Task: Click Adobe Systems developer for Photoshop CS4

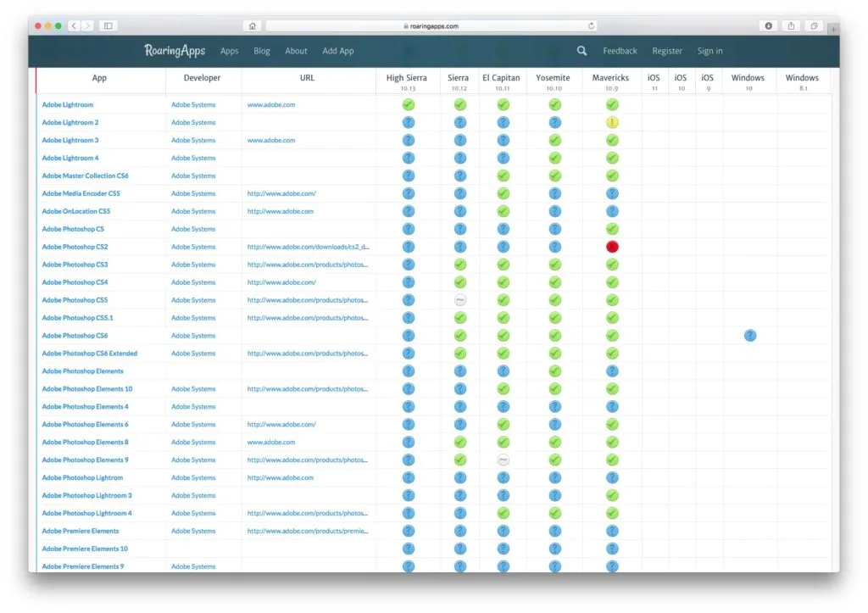Action: [x=193, y=282]
